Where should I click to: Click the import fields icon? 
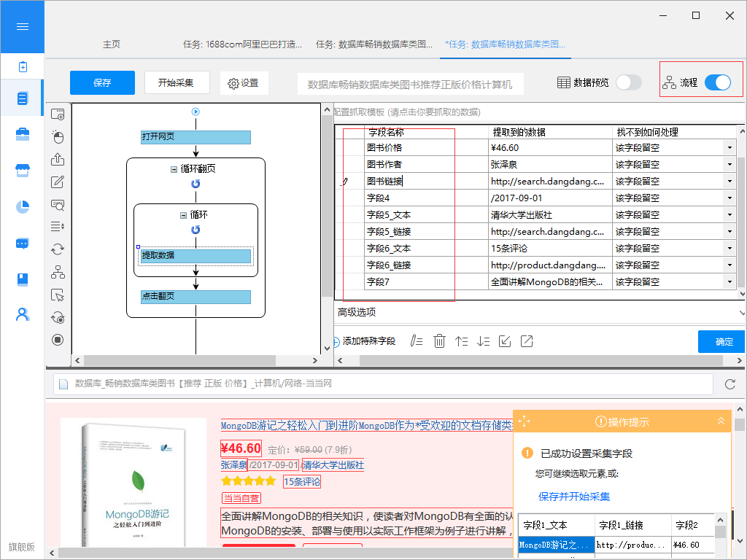point(505,341)
